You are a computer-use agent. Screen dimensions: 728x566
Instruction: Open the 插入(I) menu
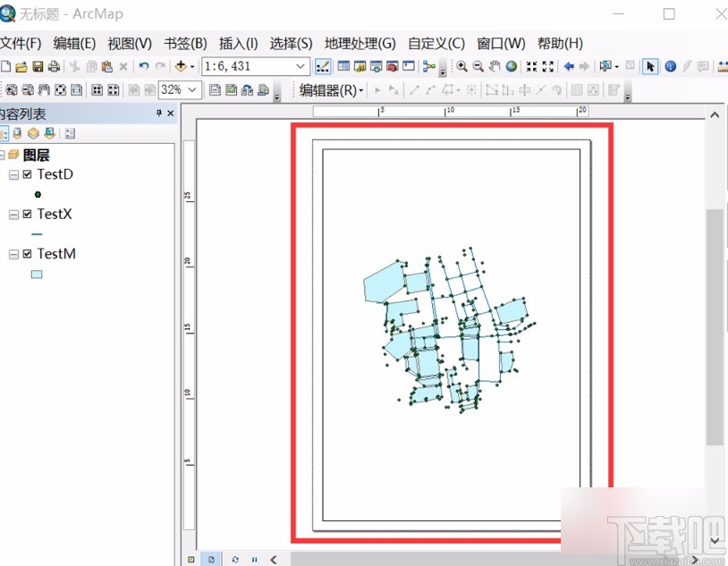(236, 43)
